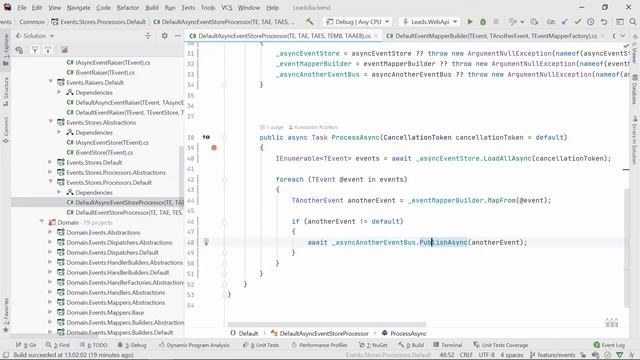Click the editor horizontal scrollbar

(327, 325)
